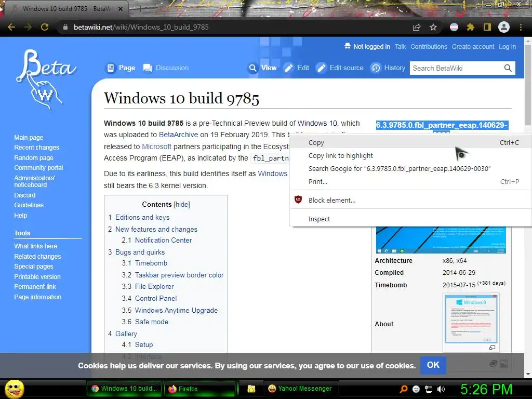Open the Chrome profile avatar
The height and width of the screenshot is (399, 532).
[504, 27]
